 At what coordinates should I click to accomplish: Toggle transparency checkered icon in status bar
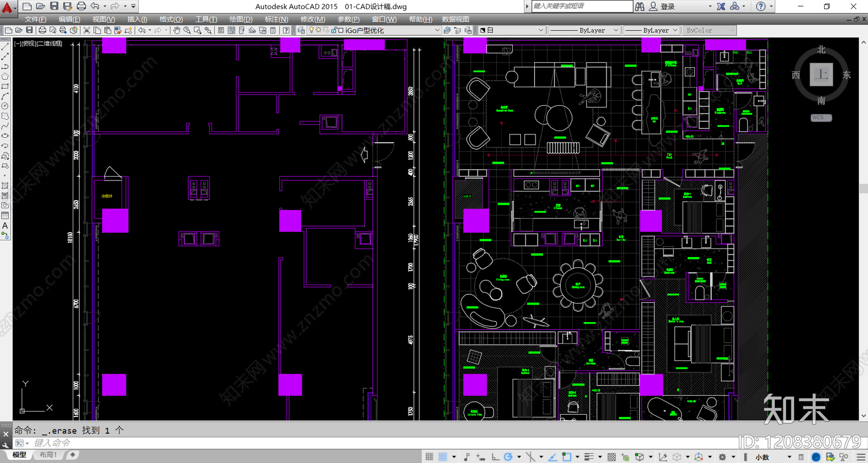tap(611, 457)
